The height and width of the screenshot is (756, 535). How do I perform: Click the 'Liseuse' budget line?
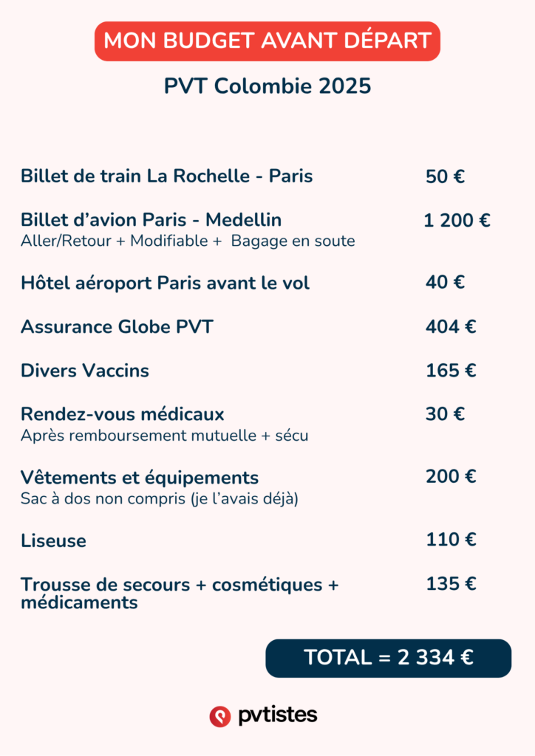click(53, 541)
